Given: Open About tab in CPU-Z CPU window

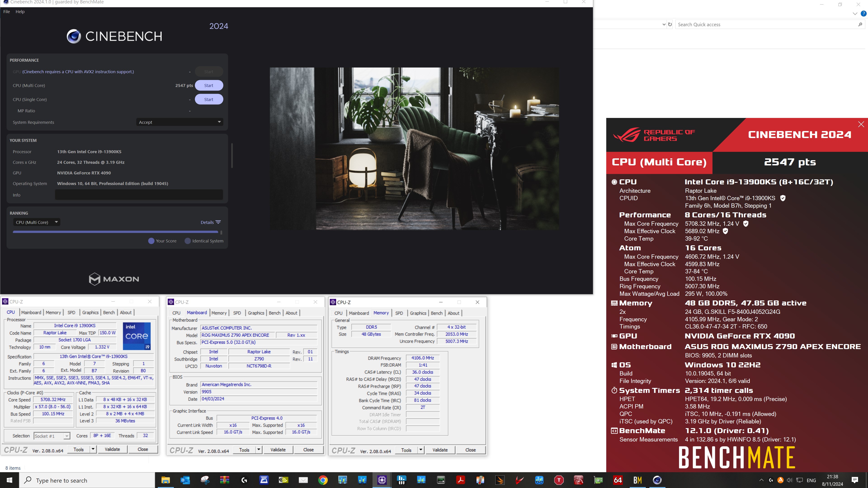Looking at the screenshot, I should [126, 312].
